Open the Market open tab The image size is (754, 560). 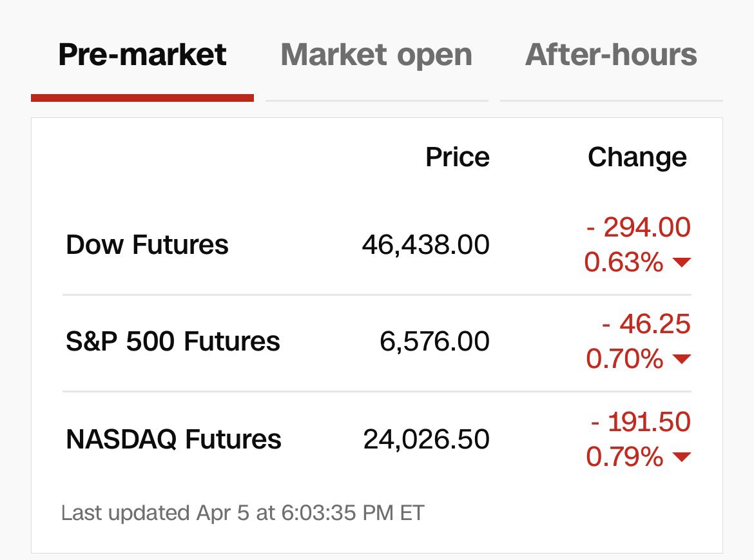[376, 55]
